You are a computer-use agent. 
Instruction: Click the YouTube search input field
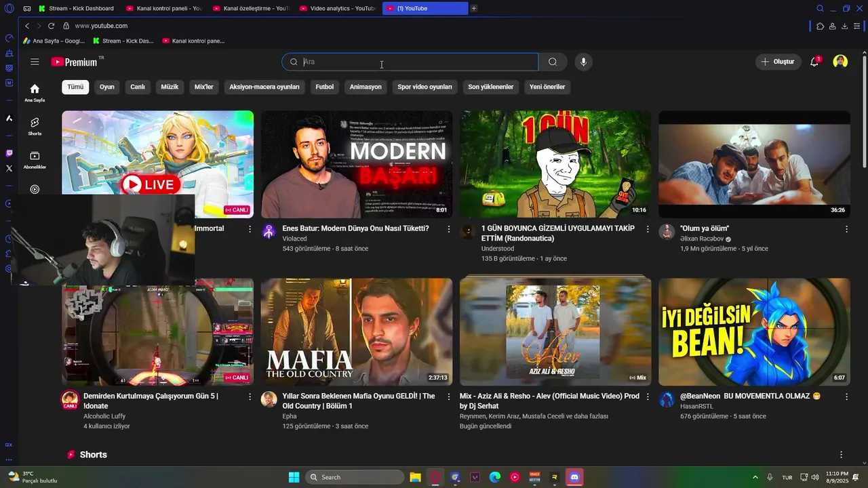pyautogui.click(x=410, y=62)
